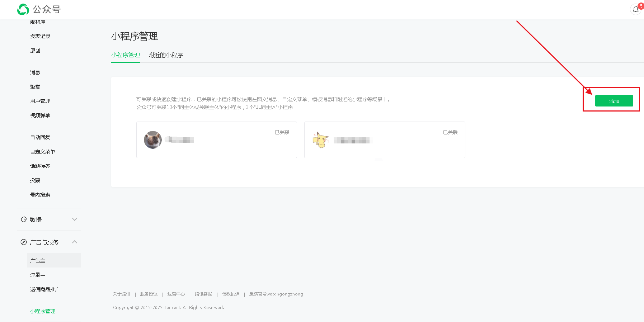This screenshot has height=322, width=644.
Task: Open 用户管理 in sidebar
Action: tap(40, 101)
